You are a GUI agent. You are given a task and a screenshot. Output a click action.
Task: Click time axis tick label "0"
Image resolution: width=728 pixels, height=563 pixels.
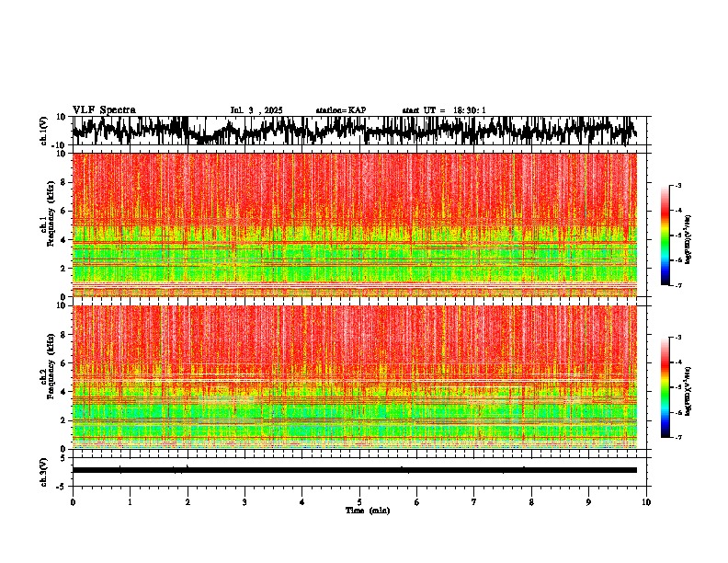pos(73,502)
